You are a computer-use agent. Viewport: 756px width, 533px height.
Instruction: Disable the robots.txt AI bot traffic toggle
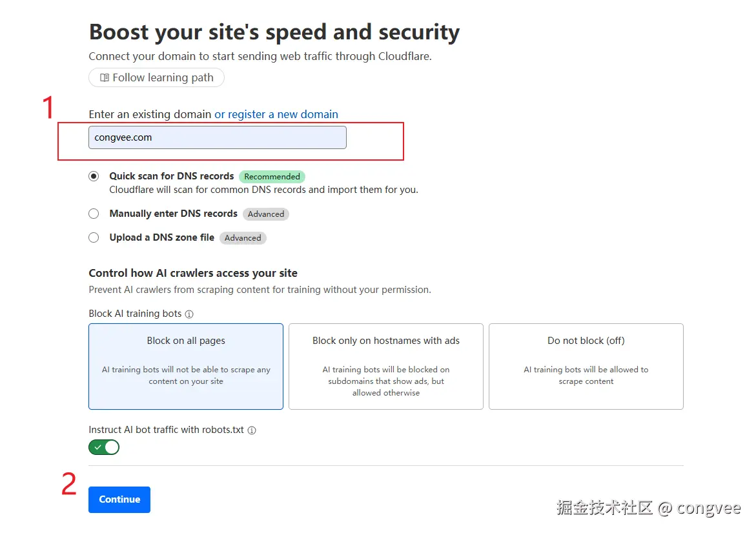[104, 447]
